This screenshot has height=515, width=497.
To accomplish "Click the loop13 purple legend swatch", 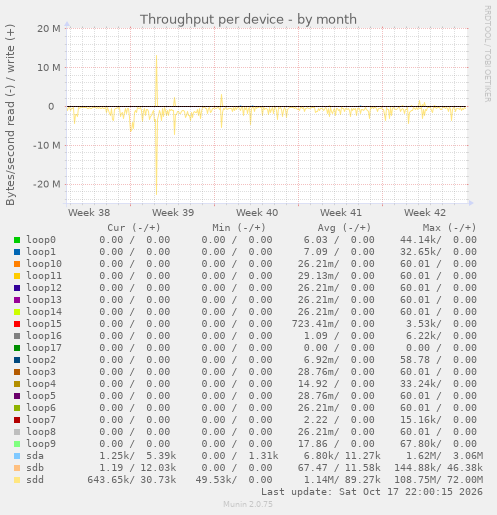I will click(17, 300).
